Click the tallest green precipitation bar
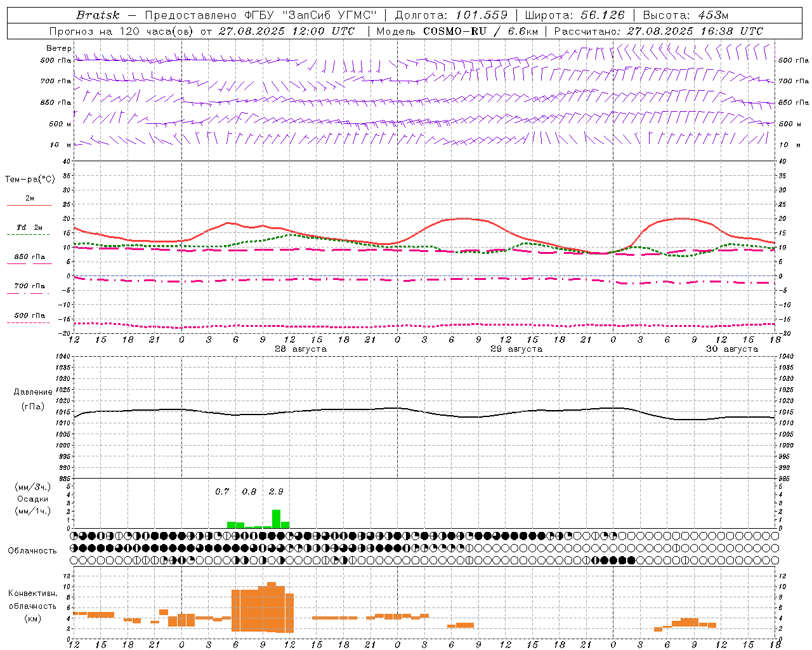Screen dimensions: 812x650 276,519
